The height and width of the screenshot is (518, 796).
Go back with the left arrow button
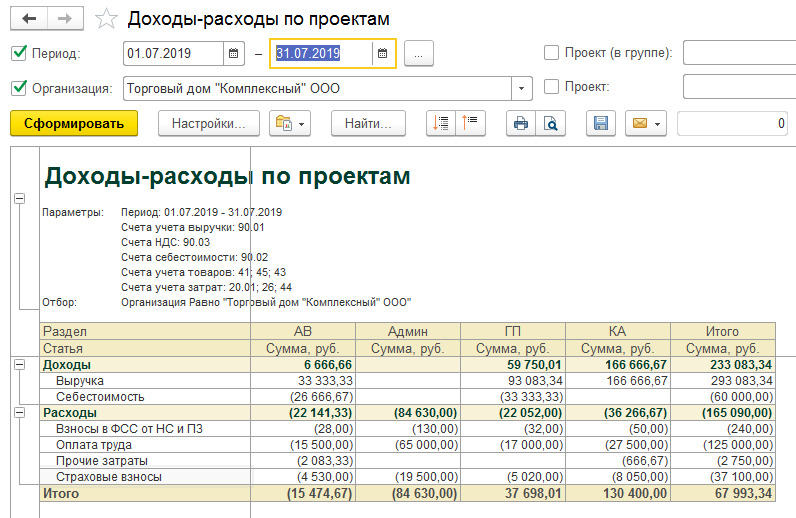pos(29,19)
